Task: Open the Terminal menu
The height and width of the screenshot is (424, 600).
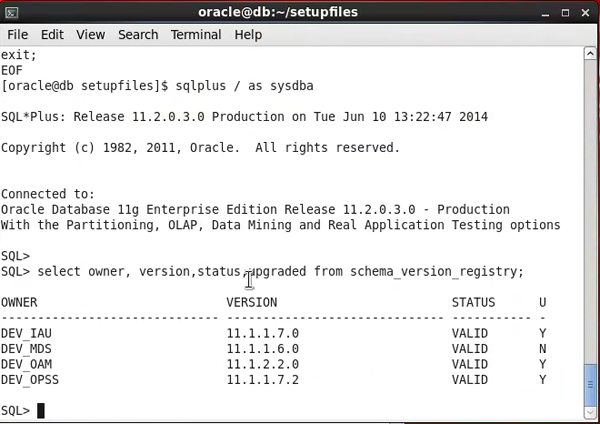Action: click(196, 35)
